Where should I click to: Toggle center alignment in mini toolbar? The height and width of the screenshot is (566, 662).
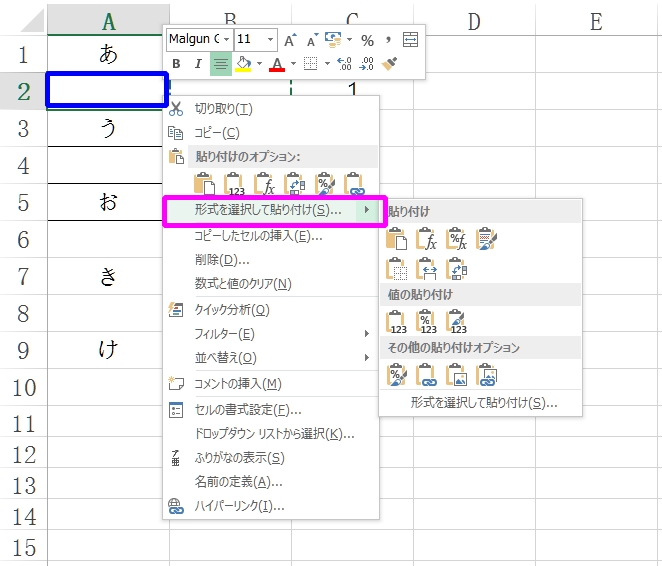tap(220, 64)
